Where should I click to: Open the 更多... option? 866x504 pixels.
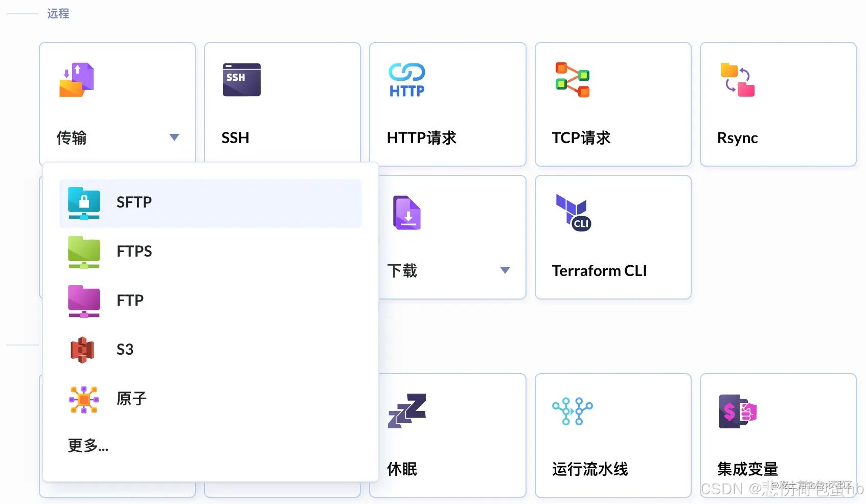point(88,446)
